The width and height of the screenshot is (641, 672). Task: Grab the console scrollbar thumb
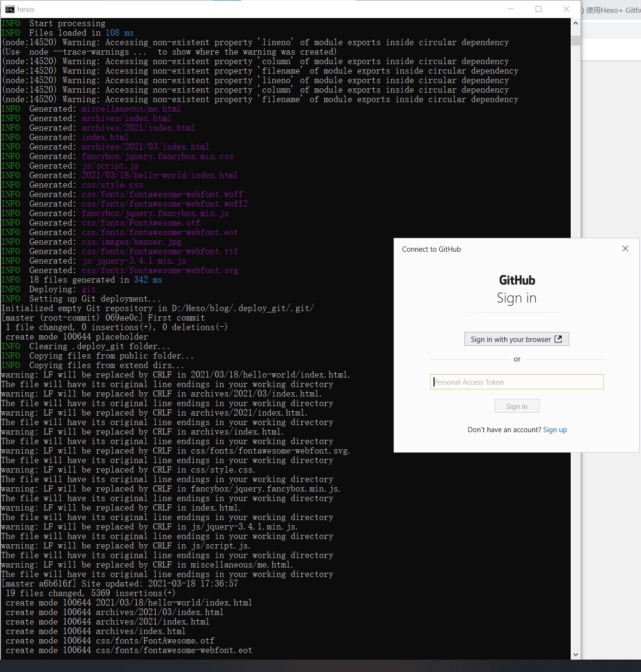[x=575, y=40]
